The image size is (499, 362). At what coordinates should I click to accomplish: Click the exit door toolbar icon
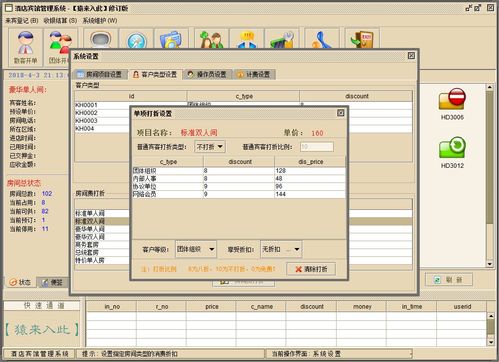[362, 40]
